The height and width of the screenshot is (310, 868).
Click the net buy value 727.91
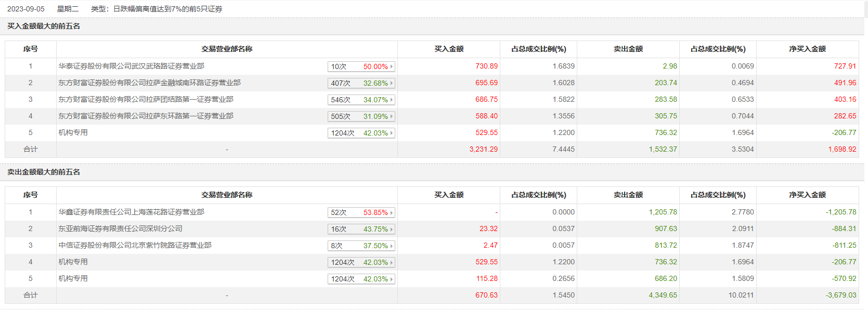coord(845,66)
